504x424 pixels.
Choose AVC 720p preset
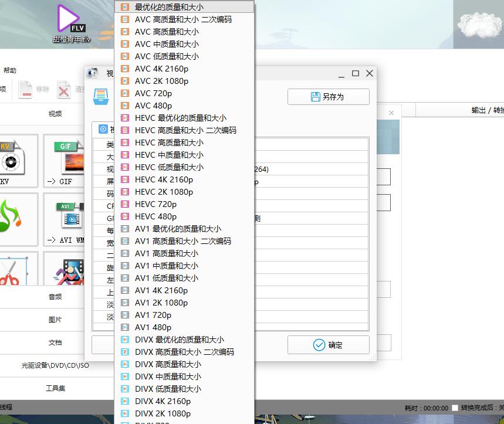(x=184, y=93)
